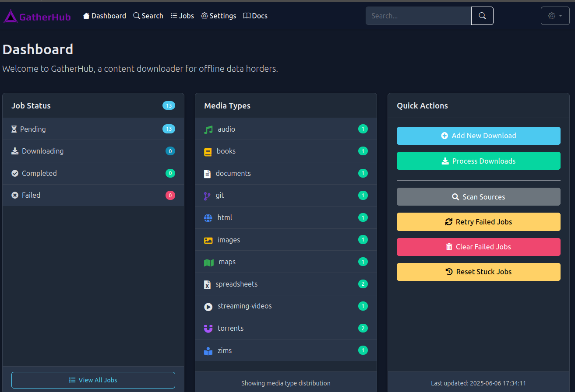The image size is (575, 392).
Task: Select the git branch icon
Action: pos(208,195)
